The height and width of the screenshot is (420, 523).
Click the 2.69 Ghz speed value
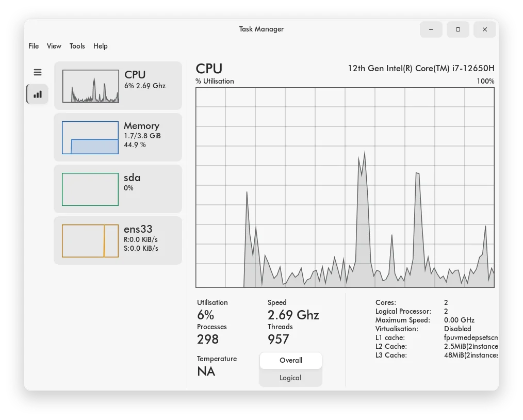[293, 315]
